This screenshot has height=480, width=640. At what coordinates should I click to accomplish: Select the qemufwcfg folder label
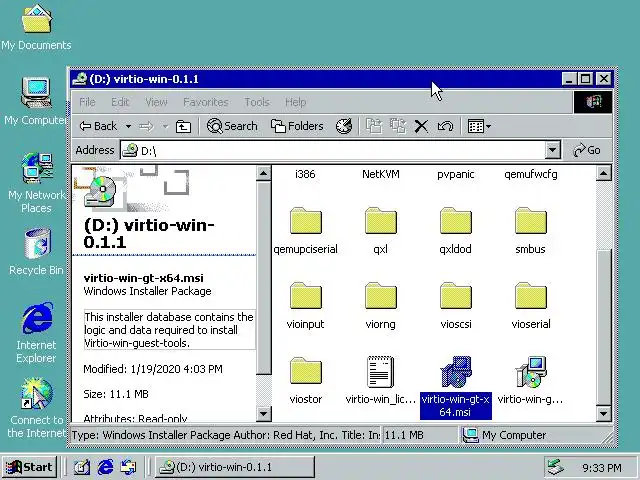(x=531, y=174)
